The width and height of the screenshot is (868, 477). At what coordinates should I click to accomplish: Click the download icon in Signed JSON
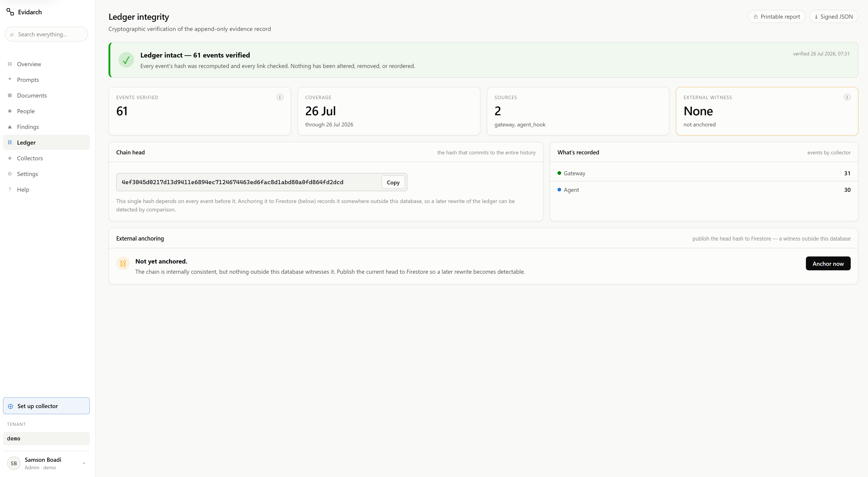pyautogui.click(x=816, y=17)
